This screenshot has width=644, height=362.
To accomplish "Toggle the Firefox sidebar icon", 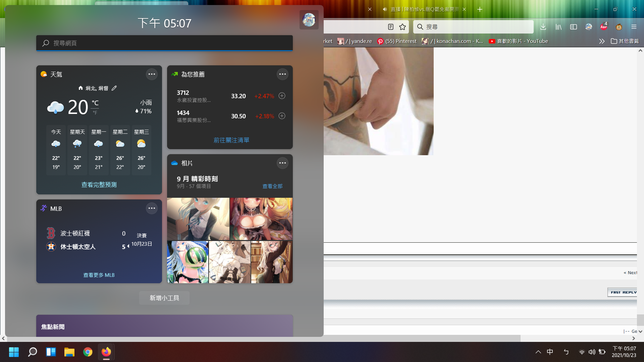I will [x=574, y=27].
